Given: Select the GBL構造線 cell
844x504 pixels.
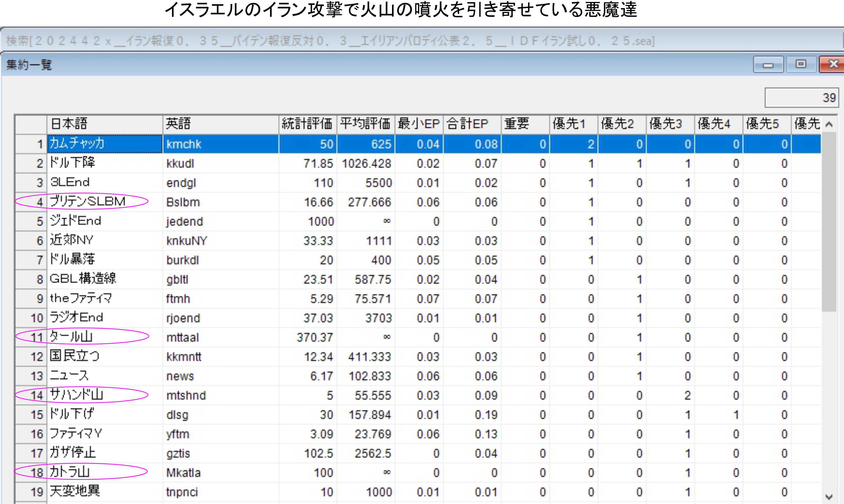Looking at the screenshot, I should tap(105, 280).
